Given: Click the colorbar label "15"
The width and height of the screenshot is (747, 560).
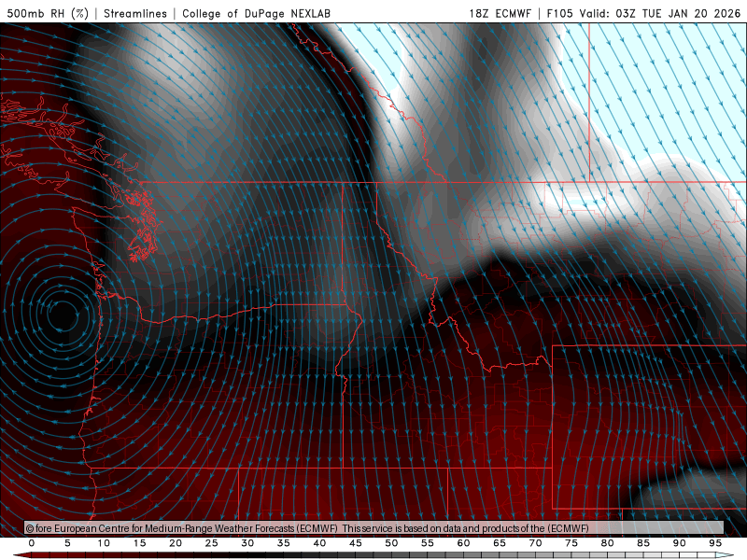Looking at the screenshot, I should click(x=139, y=543).
